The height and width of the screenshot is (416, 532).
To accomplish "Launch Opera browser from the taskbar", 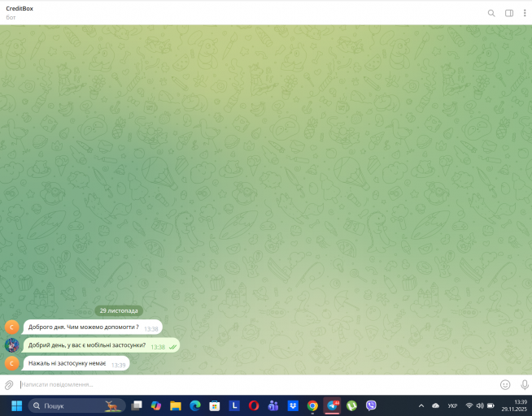I will [x=254, y=405].
